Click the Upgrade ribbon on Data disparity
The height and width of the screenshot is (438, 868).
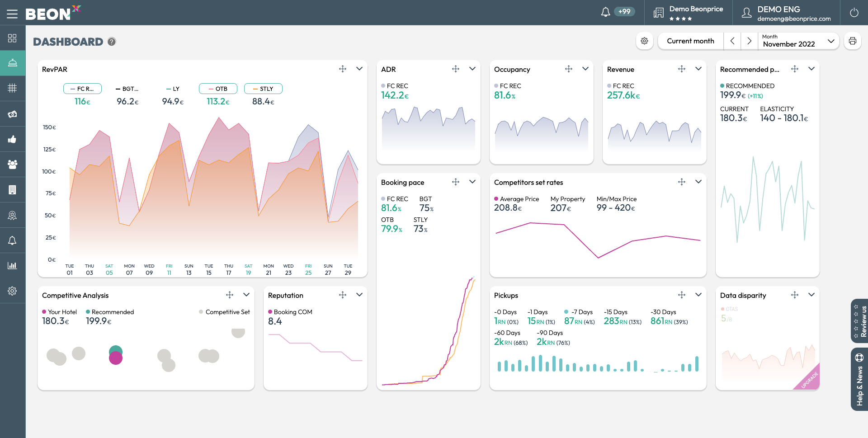coord(809,379)
